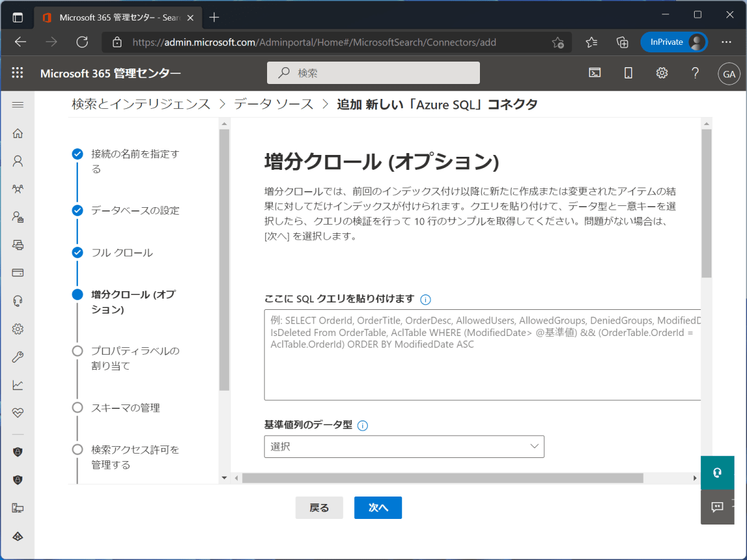Select step 増分クロール (オプション)
The image size is (747, 560).
125,302
